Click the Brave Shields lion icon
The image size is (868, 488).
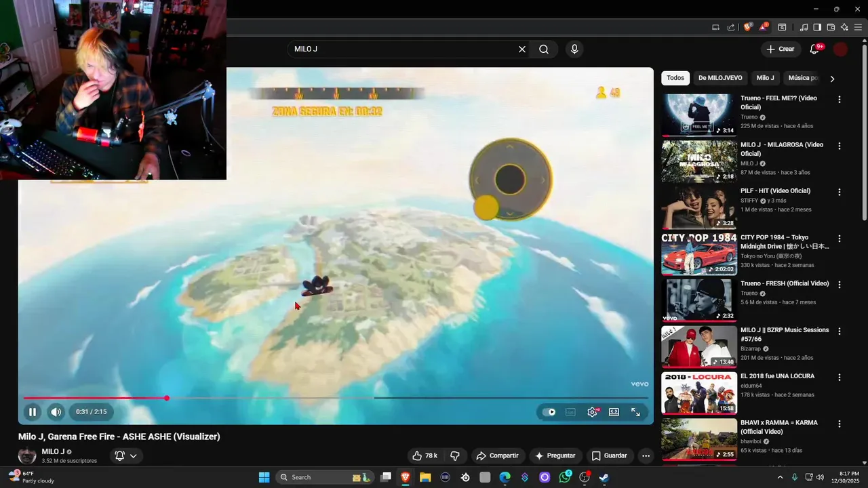click(748, 27)
